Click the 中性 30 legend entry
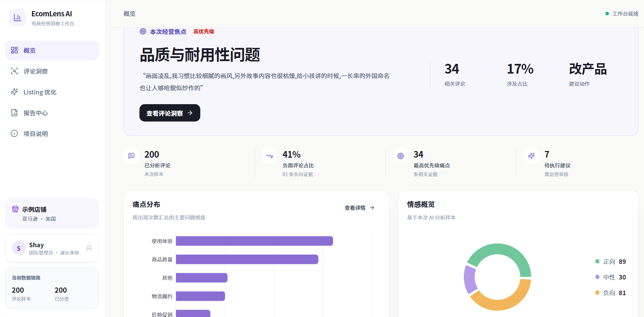Image resolution: width=644 pixels, height=317 pixels. coord(611,277)
